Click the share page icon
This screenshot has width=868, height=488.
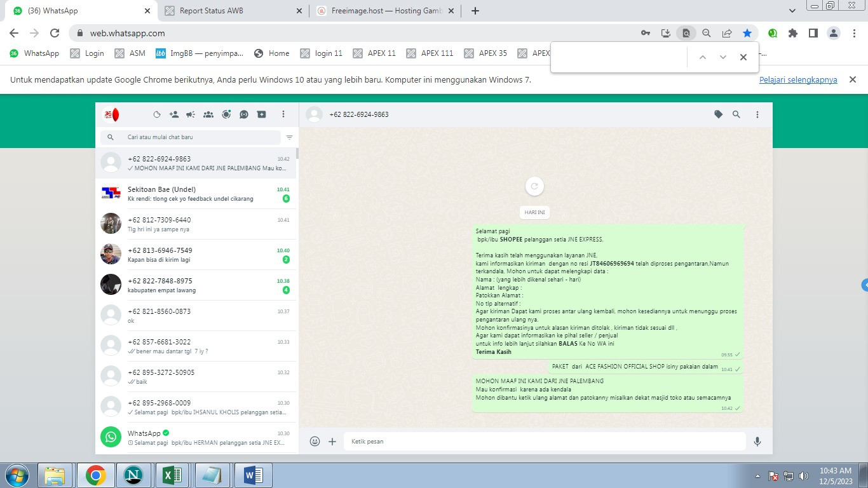pyautogui.click(x=727, y=33)
